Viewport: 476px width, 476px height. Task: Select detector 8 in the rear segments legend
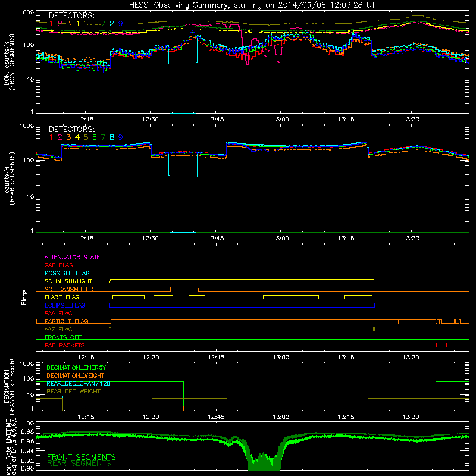[x=112, y=137]
